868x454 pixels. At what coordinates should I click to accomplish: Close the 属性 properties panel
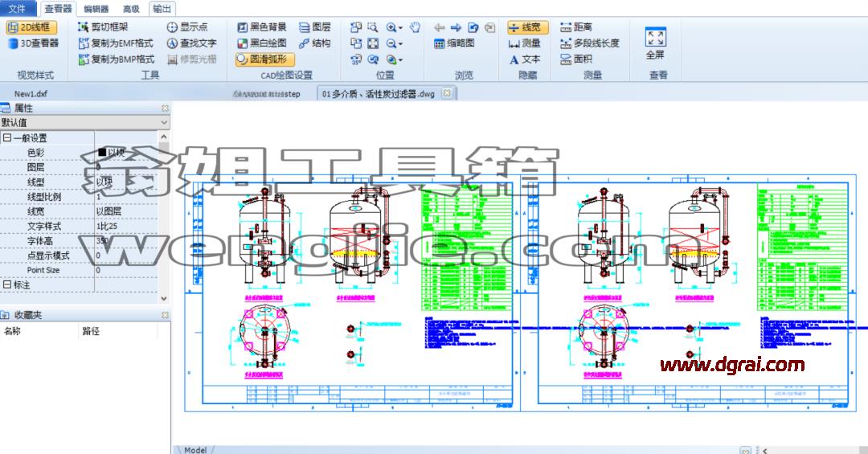tap(165, 108)
